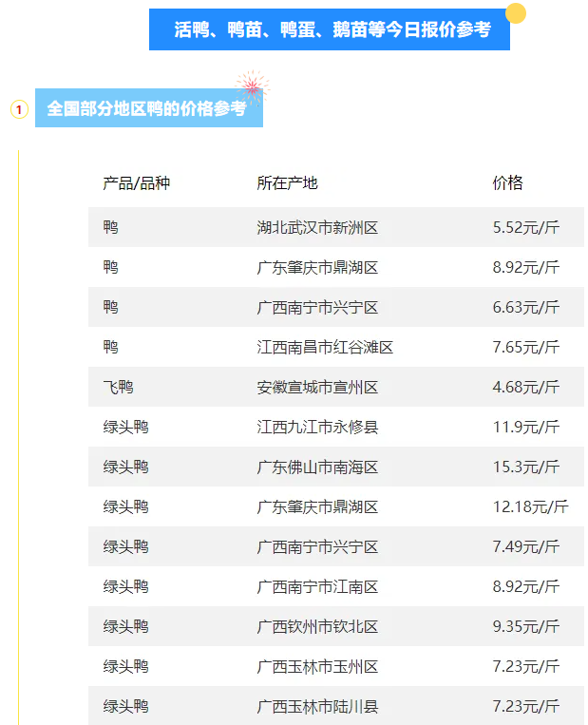Viewport: 588px width, 725px height.
Task: Click the 15.3元/斤 price cell
Action: coord(525,467)
